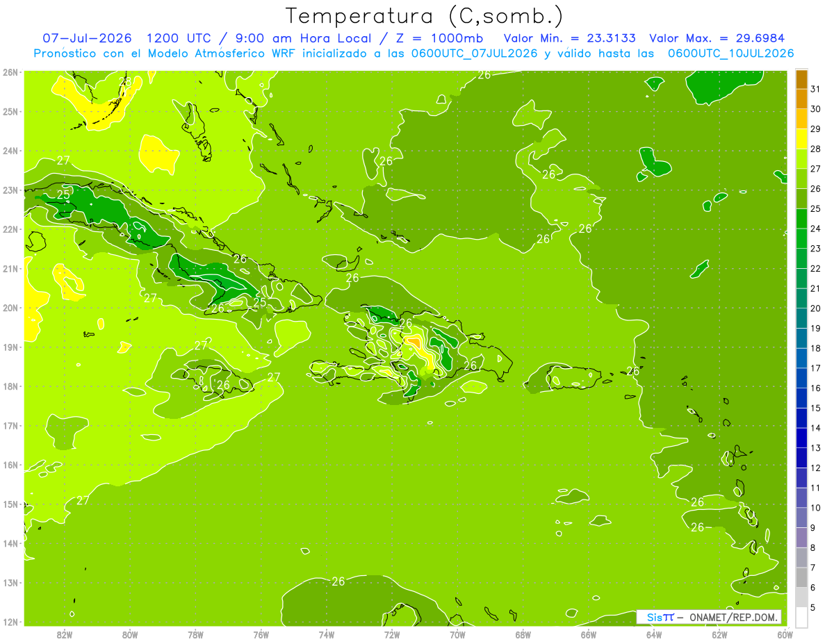Select the valid-until time "0600UTC_10JUL2026"

[x=731, y=53]
